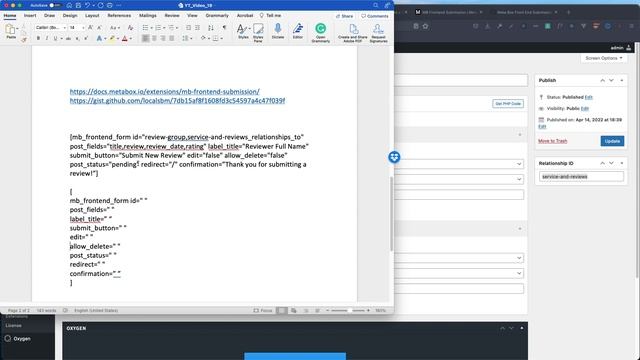Viewport: 640px width, 360px height.
Task: Click Get PHP Code button
Action: (508, 104)
